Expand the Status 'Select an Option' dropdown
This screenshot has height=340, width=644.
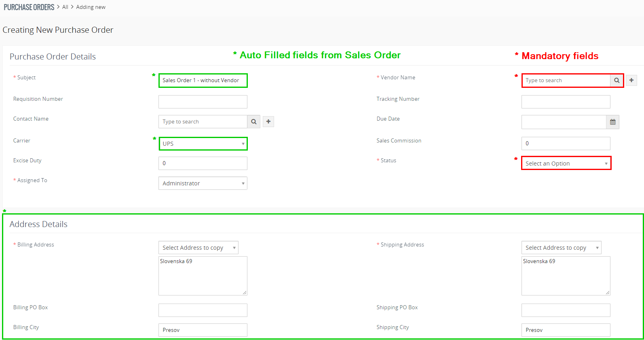pos(566,164)
